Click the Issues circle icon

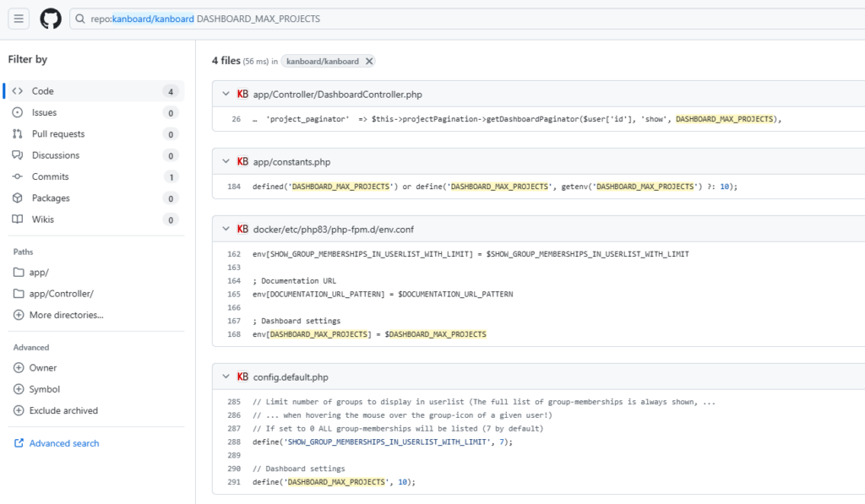coord(18,112)
